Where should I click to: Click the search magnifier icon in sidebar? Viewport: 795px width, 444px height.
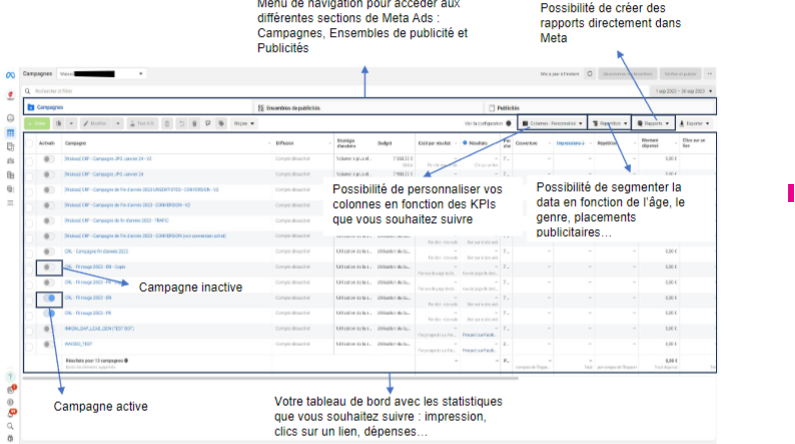pyautogui.click(x=10, y=425)
